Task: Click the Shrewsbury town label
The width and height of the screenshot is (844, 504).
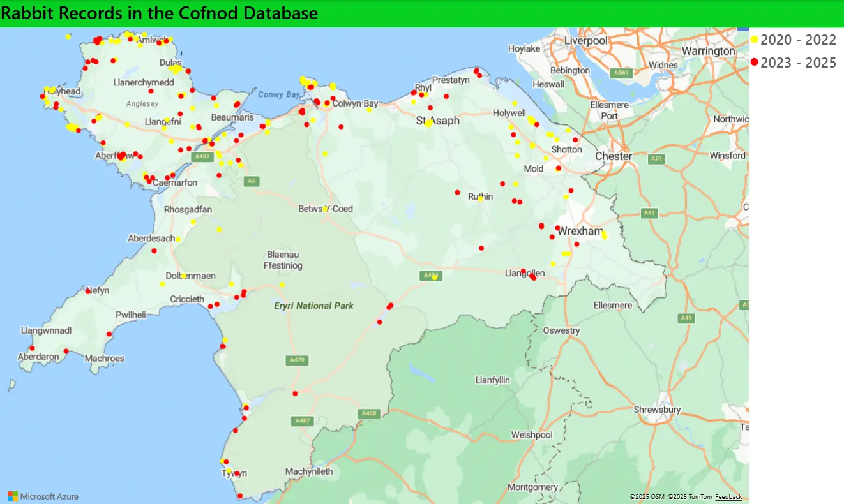Action: coord(657,410)
